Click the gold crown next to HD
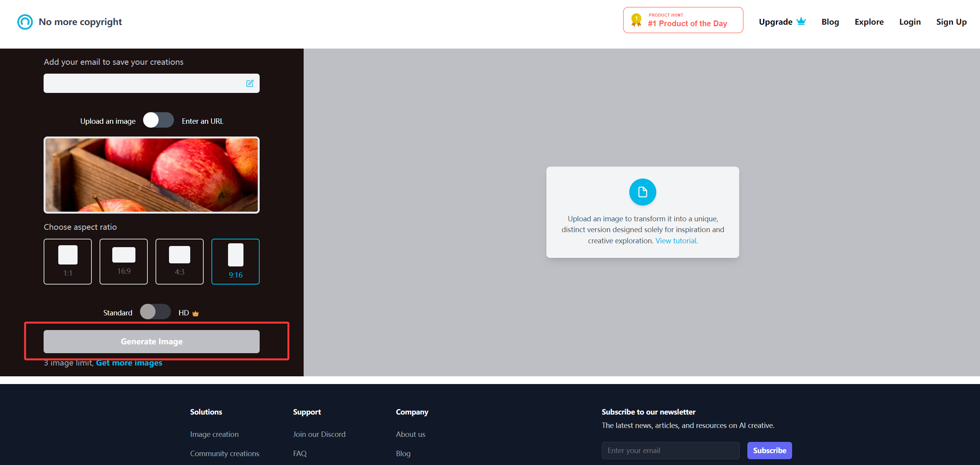The image size is (980, 465). 196,313
